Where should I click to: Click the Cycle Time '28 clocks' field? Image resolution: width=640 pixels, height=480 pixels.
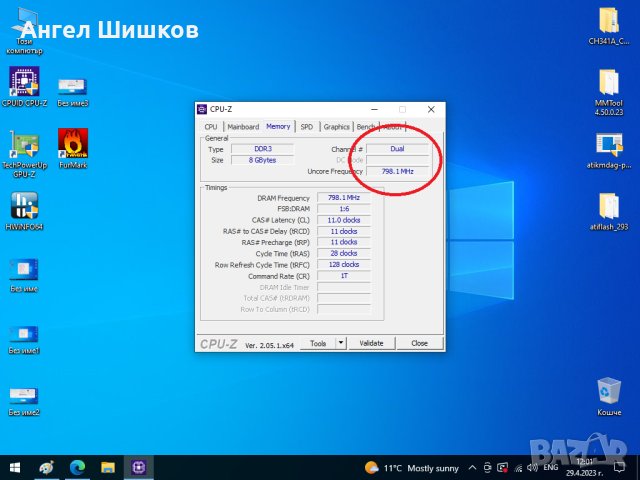(344, 253)
